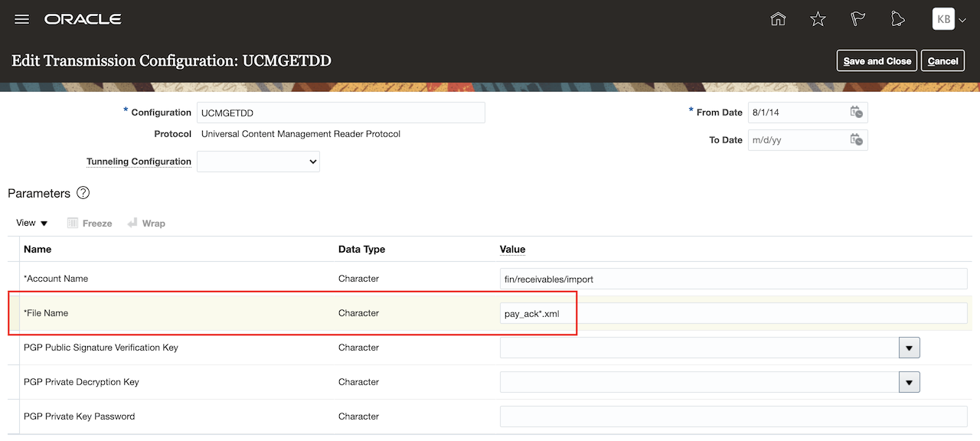Screen dimensions: 980x441
Task: Open the To Date calendar picker
Action: coord(856,140)
